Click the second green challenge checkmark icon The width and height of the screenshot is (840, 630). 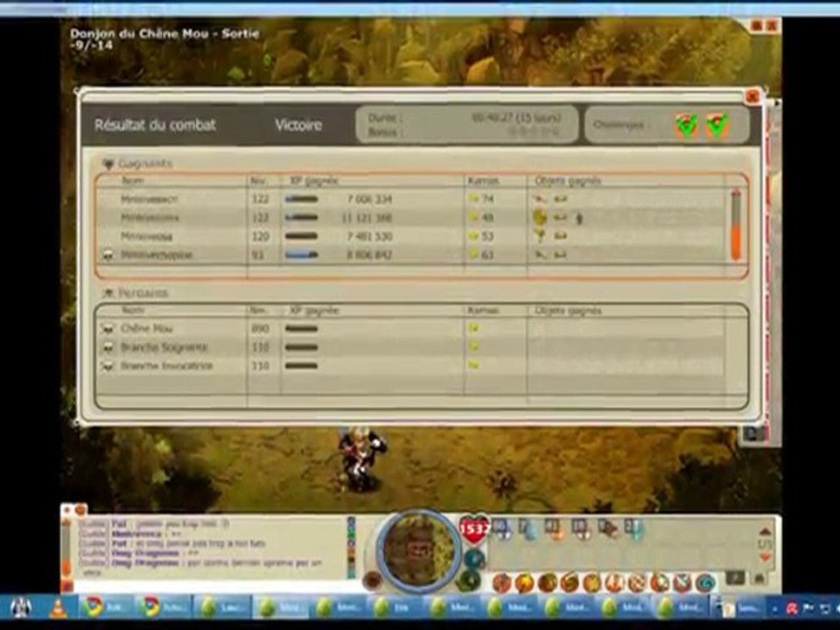(x=717, y=125)
